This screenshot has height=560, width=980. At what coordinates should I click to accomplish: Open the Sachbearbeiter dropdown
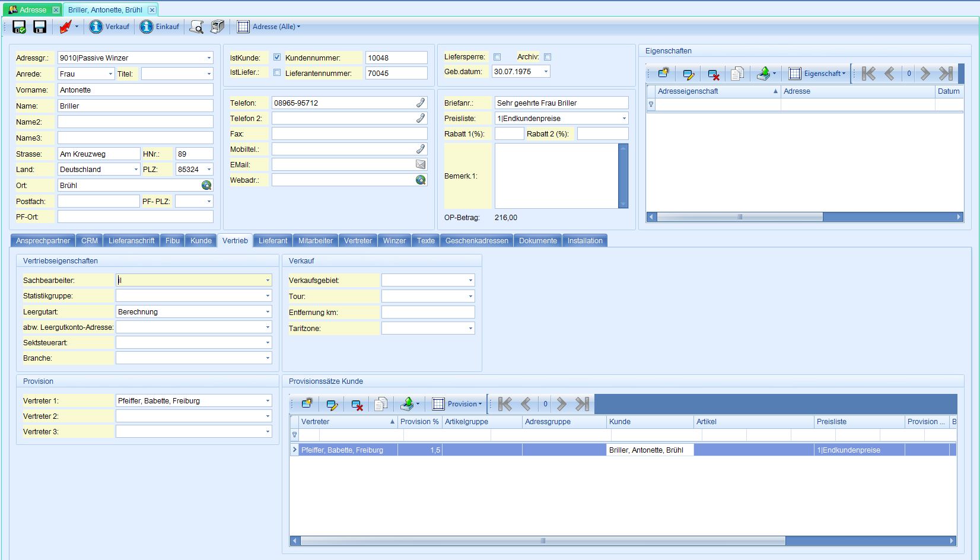pos(268,280)
